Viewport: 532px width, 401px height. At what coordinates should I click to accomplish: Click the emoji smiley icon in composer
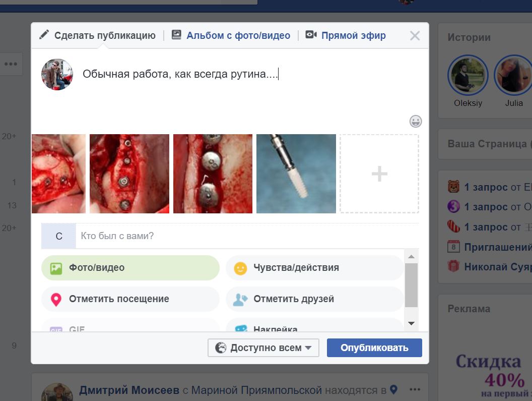(x=416, y=121)
